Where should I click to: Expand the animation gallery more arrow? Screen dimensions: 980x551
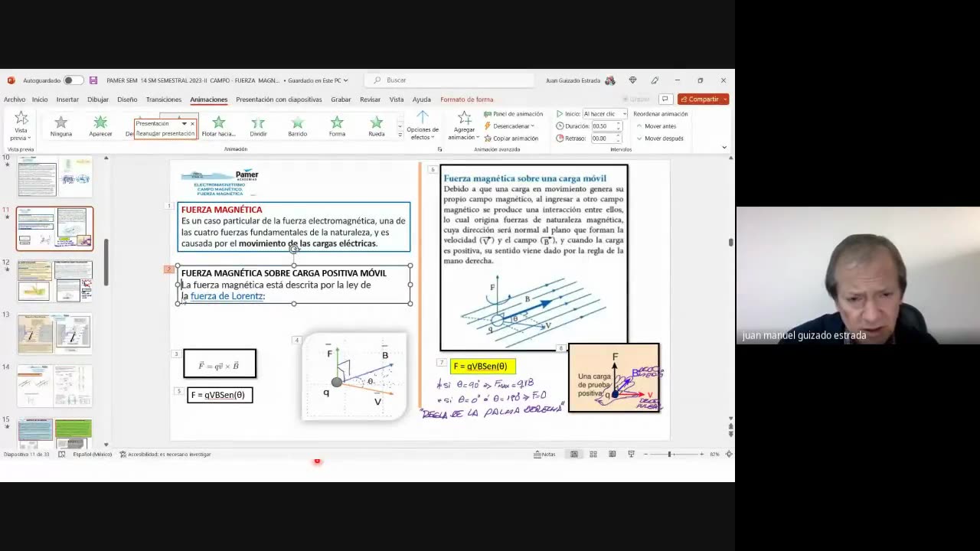coord(400,135)
